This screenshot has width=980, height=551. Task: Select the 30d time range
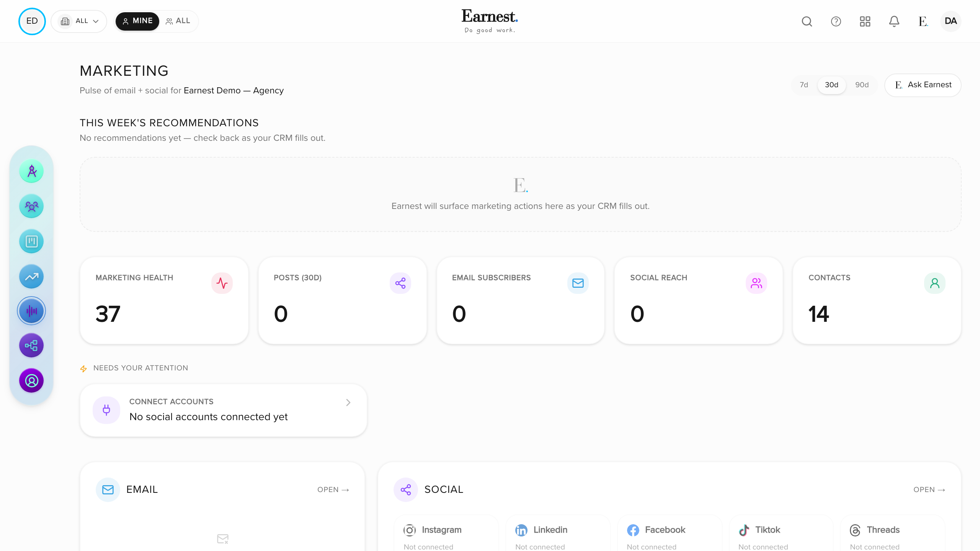pyautogui.click(x=831, y=85)
